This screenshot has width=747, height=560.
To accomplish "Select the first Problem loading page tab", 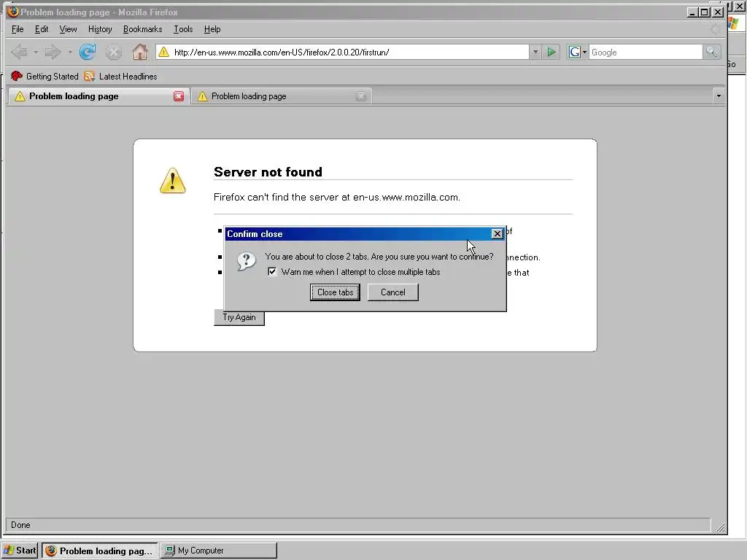I will [98, 96].
